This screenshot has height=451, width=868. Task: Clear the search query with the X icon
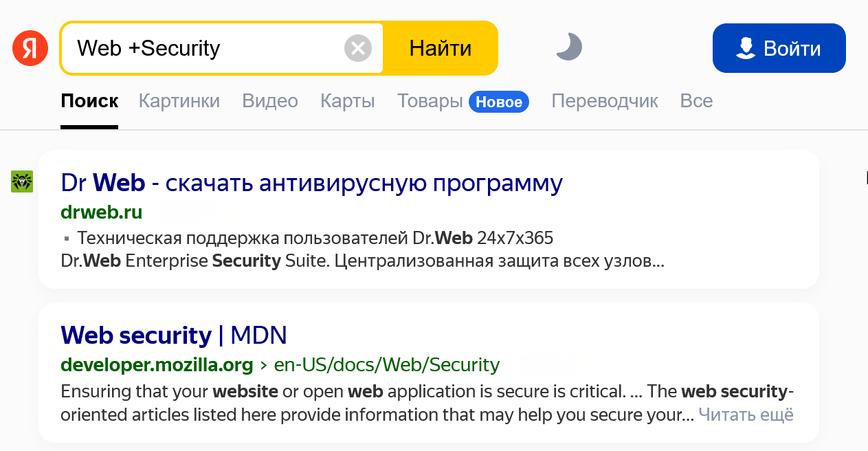click(x=357, y=48)
